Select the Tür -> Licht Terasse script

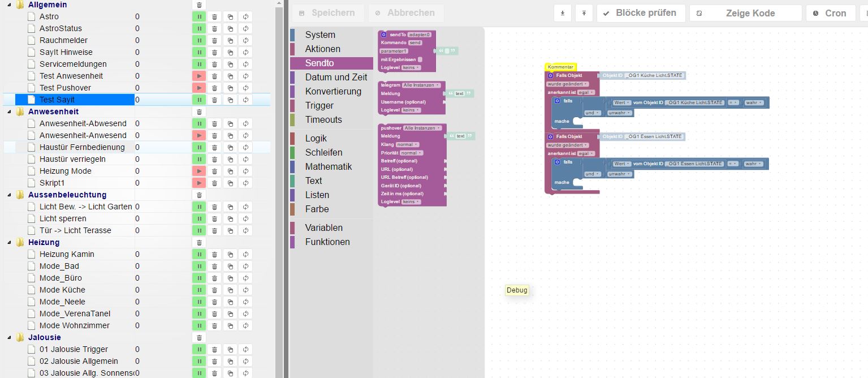click(x=75, y=230)
